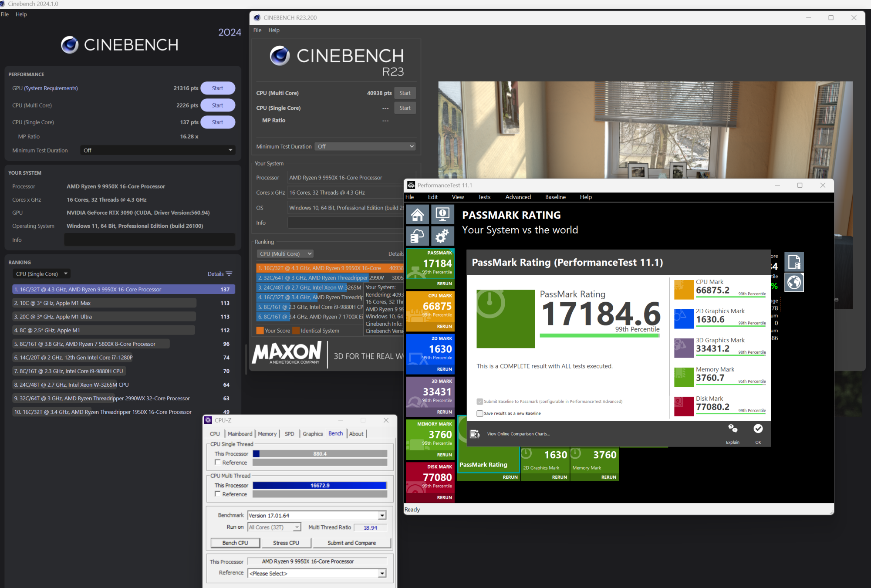Click RERUN under the sidebar 3D MARK tile
The image size is (871, 588).
pyautogui.click(x=445, y=412)
